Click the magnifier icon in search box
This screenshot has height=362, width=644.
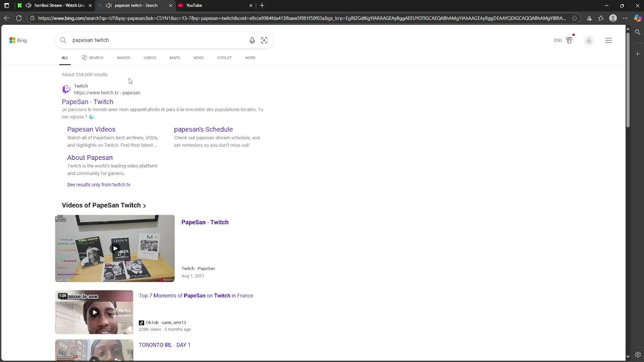point(63,40)
